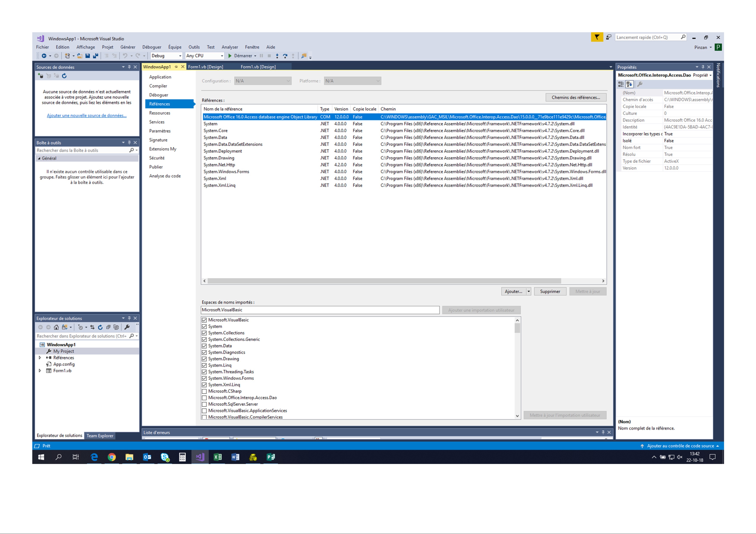Click the Navigate Backward toolbar icon
This screenshot has height=534, width=756.
(x=44, y=56)
